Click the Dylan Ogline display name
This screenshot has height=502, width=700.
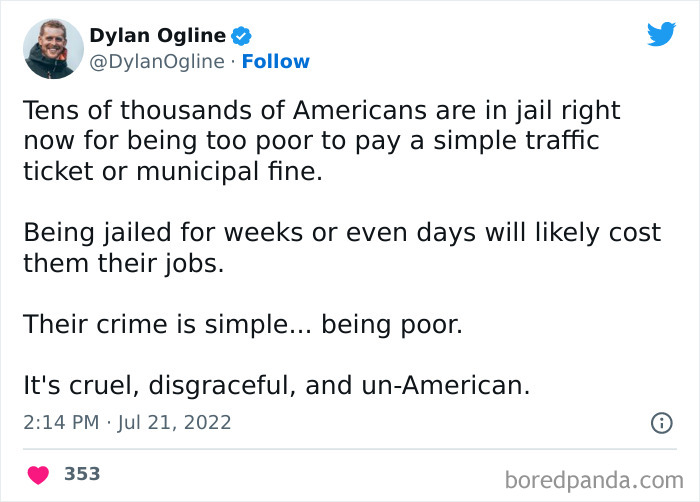(158, 36)
